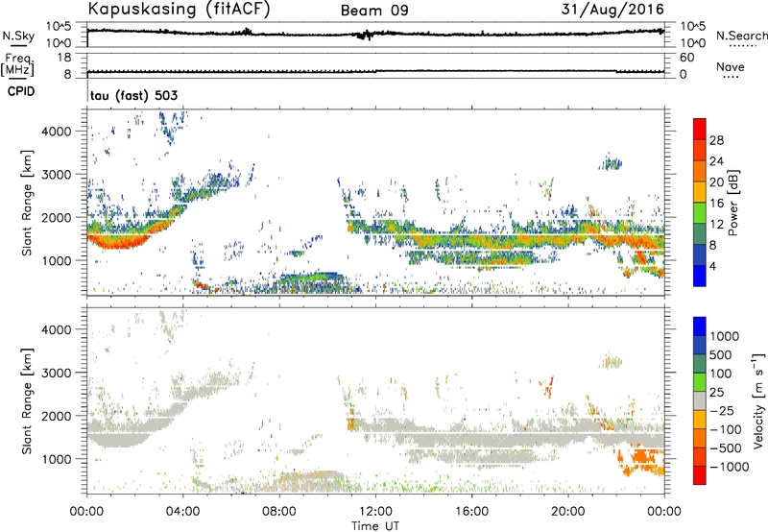Click the noise sky trace line
The width and height of the screenshot is (768, 532).
click(375, 34)
